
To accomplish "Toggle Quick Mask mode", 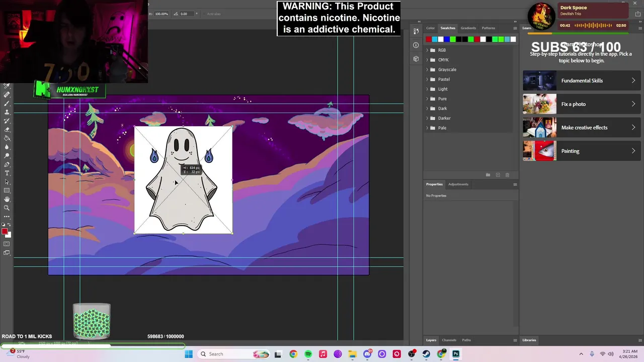I will point(7,244).
